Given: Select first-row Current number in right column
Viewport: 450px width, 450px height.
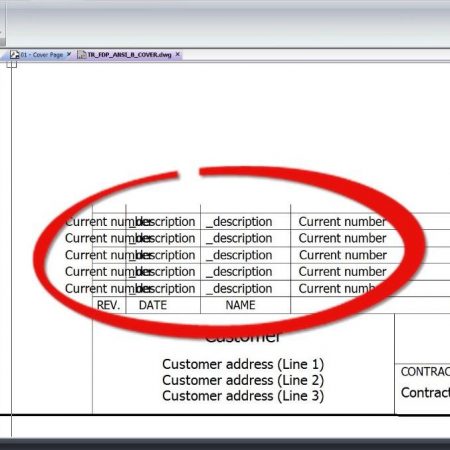Looking at the screenshot, I should click(342, 222).
